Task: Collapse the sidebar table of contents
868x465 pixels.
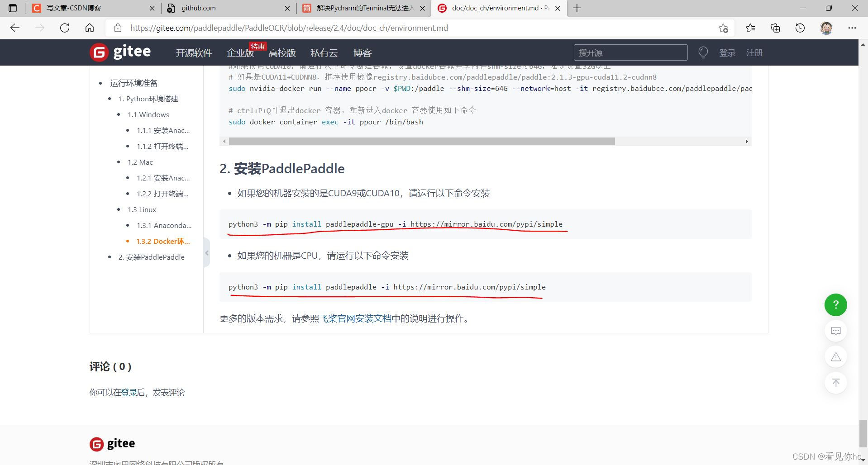Action: [207, 253]
